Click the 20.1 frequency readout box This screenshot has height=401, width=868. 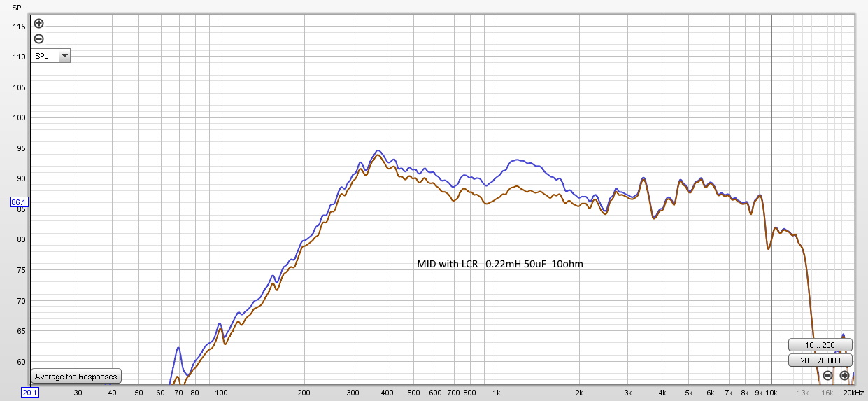point(30,393)
